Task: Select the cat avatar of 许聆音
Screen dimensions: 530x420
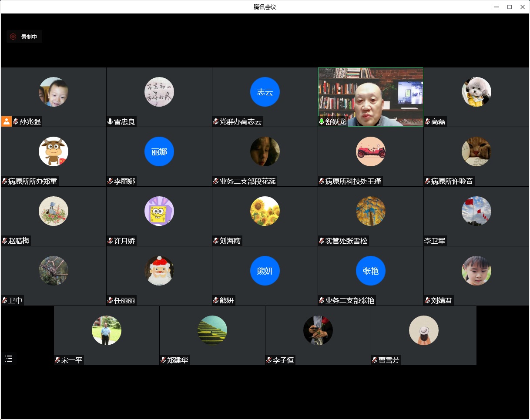Action: coord(476,151)
